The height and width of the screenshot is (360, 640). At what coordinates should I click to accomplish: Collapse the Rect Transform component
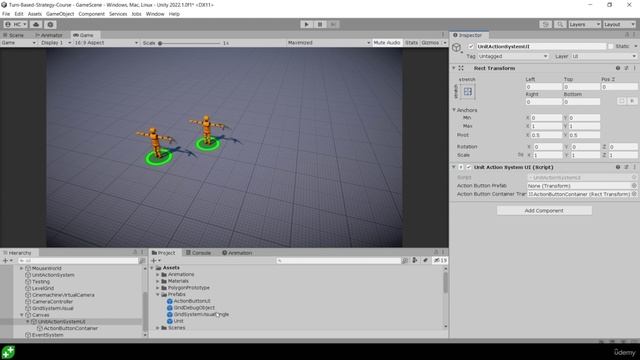coord(453,68)
